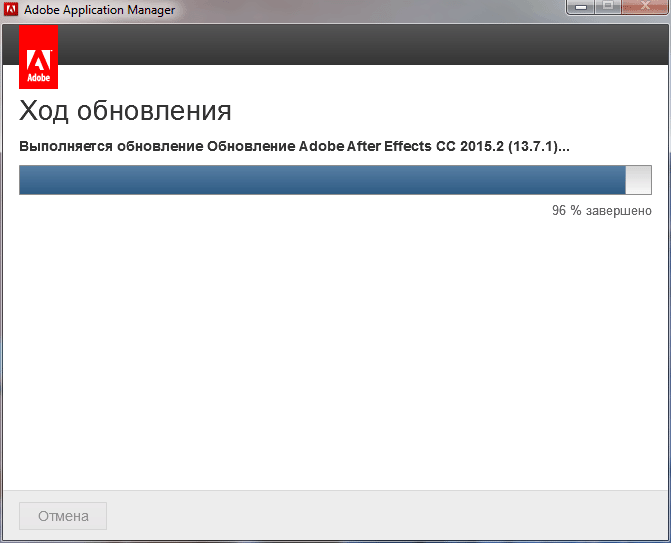This screenshot has width=671, height=543.
Task: Click the Отмена button
Action: tap(63, 516)
